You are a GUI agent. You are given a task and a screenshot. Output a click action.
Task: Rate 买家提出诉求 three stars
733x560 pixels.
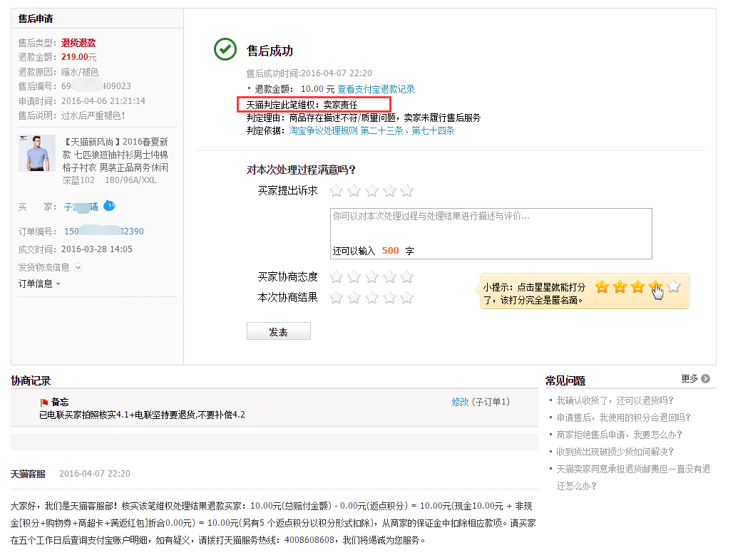pyautogui.click(x=371, y=190)
